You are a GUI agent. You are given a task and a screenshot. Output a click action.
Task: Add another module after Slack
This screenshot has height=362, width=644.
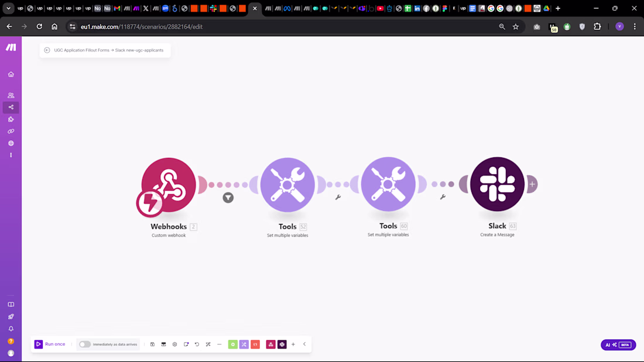coord(532,184)
